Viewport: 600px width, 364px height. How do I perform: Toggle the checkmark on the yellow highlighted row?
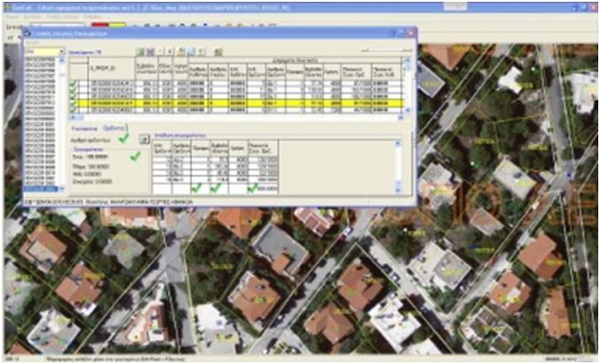click(x=74, y=105)
